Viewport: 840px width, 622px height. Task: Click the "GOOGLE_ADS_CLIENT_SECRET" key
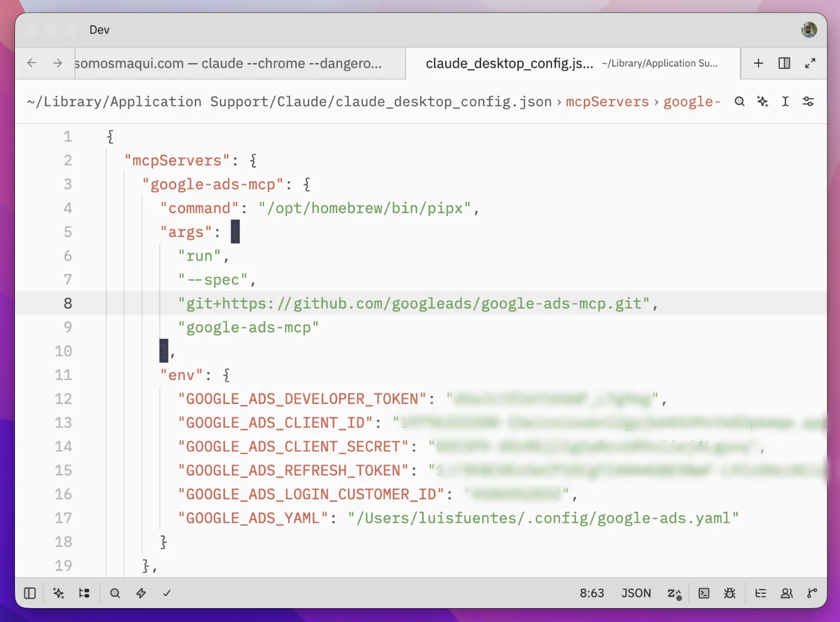pos(293,447)
